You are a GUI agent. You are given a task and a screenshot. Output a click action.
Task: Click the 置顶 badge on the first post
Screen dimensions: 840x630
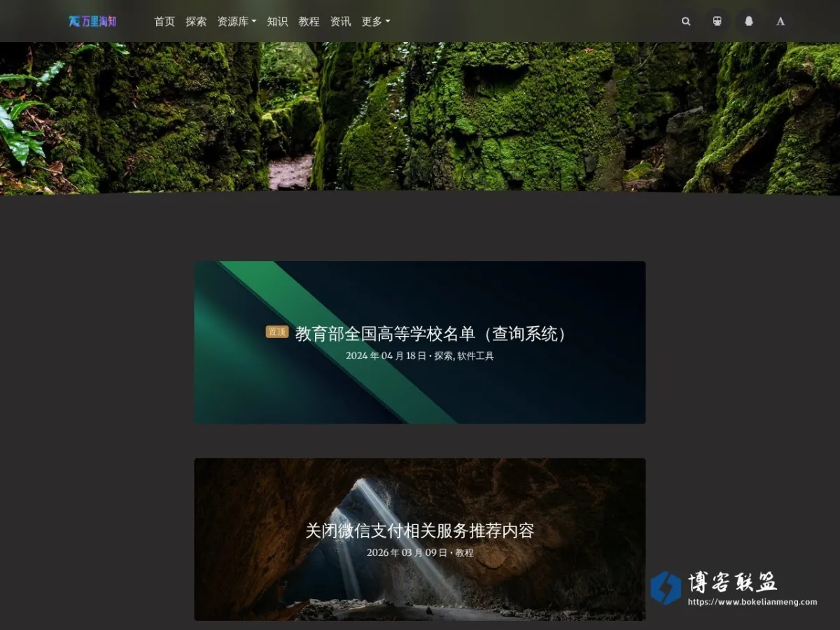[277, 332]
